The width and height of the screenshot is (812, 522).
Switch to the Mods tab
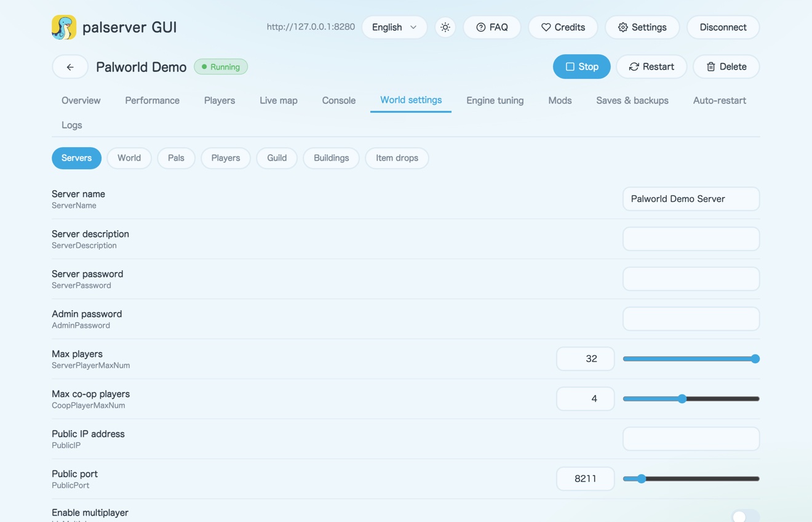pos(560,100)
